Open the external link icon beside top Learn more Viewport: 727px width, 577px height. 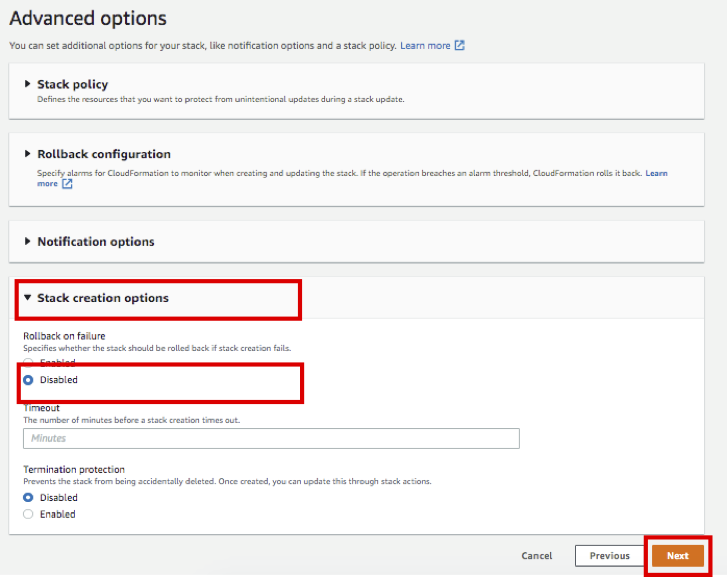[460, 46]
